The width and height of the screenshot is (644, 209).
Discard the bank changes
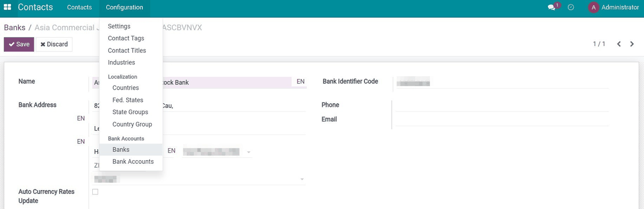point(54,44)
